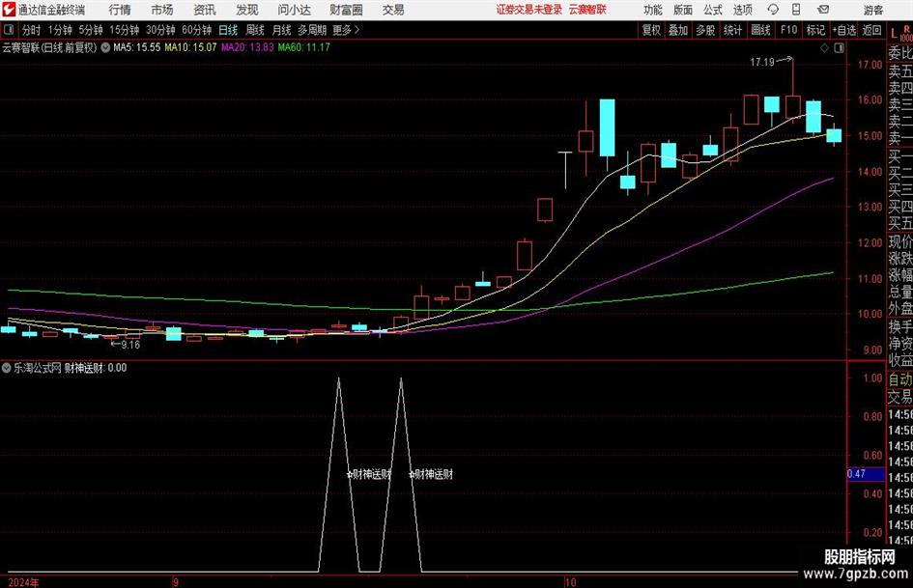Click the 12.00 price axis label
Image resolution: width=913 pixels, height=588 pixels.
click(x=870, y=242)
